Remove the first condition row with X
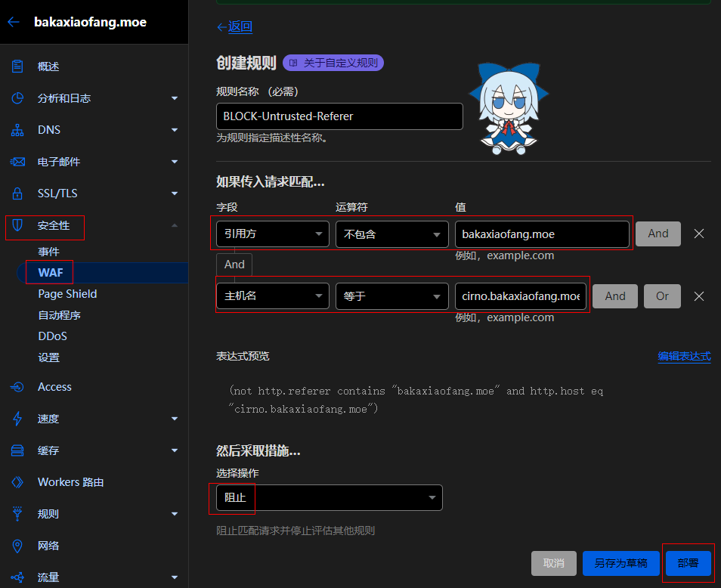721x588 pixels. 699,234
